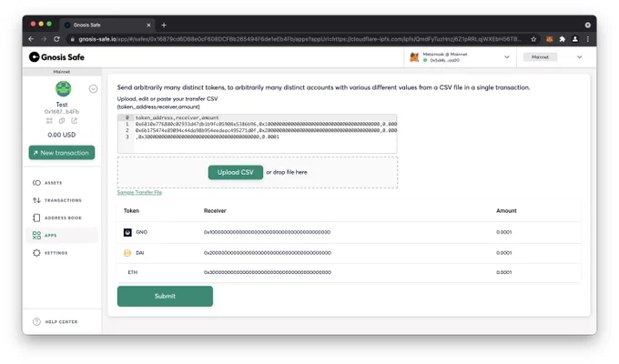Click the 0.00 USD balance text
Viewport: 619px width, 364px height.
(x=62, y=135)
